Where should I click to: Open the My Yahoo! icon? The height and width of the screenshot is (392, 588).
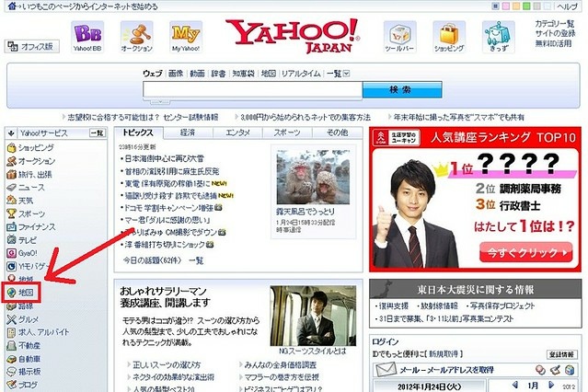click(x=186, y=37)
